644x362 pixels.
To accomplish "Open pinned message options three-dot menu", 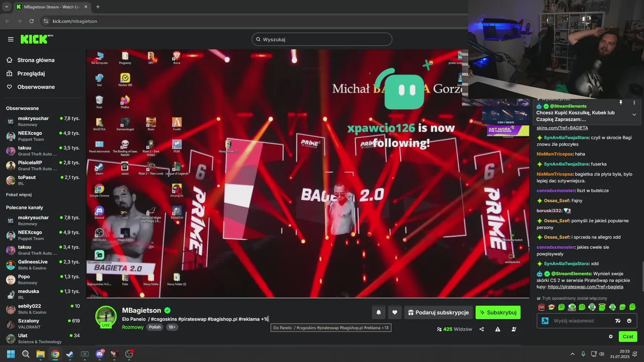I will pos(634,103).
